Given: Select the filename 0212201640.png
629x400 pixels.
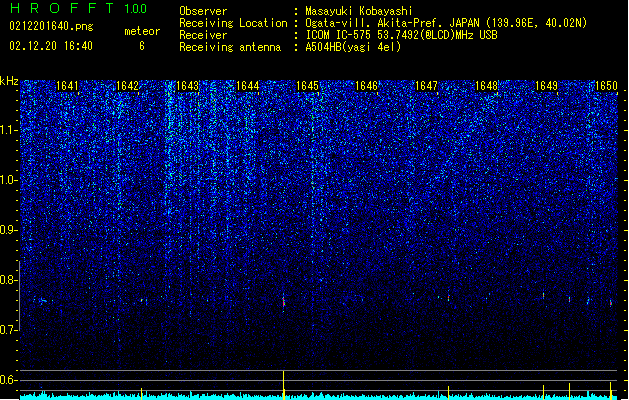Looking at the screenshot, I should (x=51, y=26).
